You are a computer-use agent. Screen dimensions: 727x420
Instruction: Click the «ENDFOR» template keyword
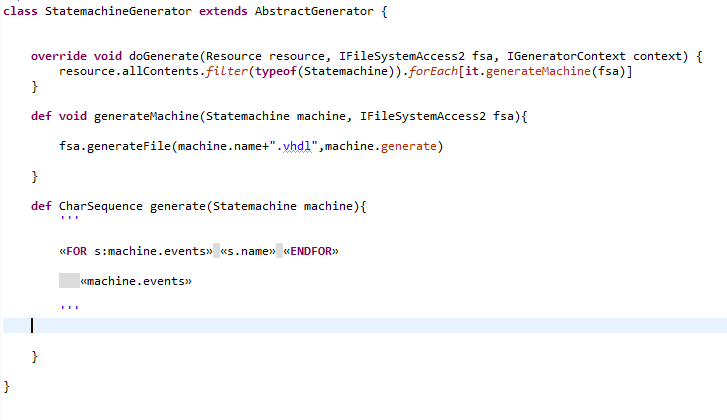(x=311, y=251)
